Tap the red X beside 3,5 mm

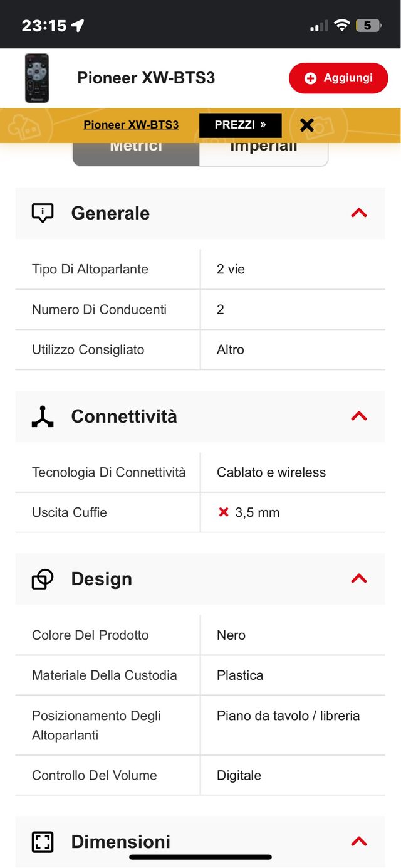[x=224, y=512]
